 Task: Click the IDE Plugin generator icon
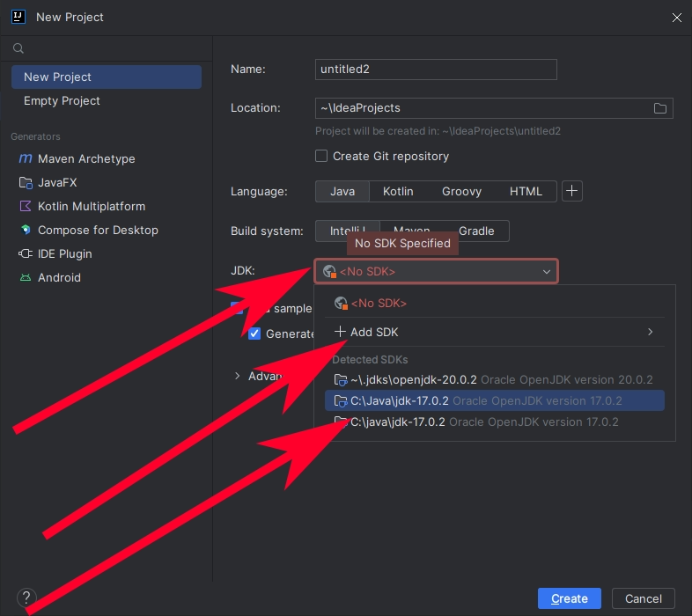pos(24,254)
